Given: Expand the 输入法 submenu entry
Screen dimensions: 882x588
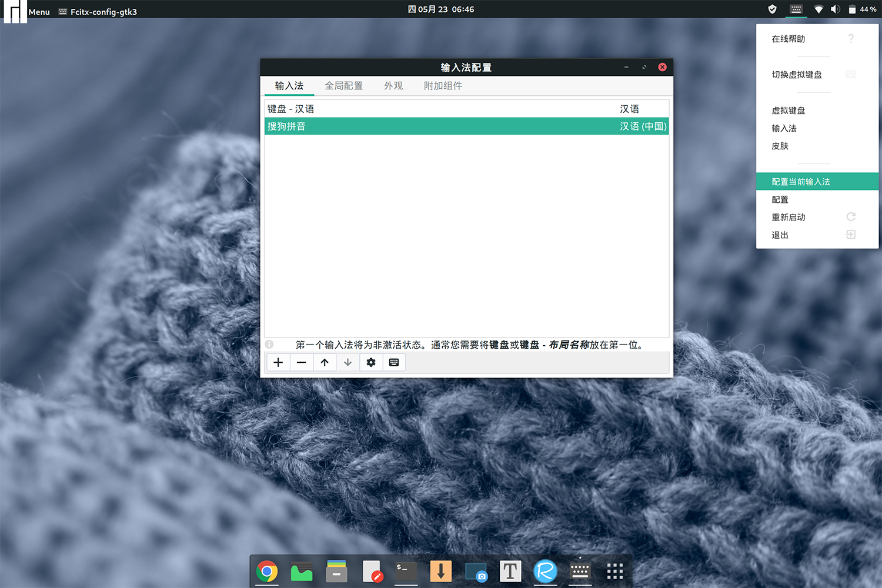Looking at the screenshot, I should tap(784, 128).
